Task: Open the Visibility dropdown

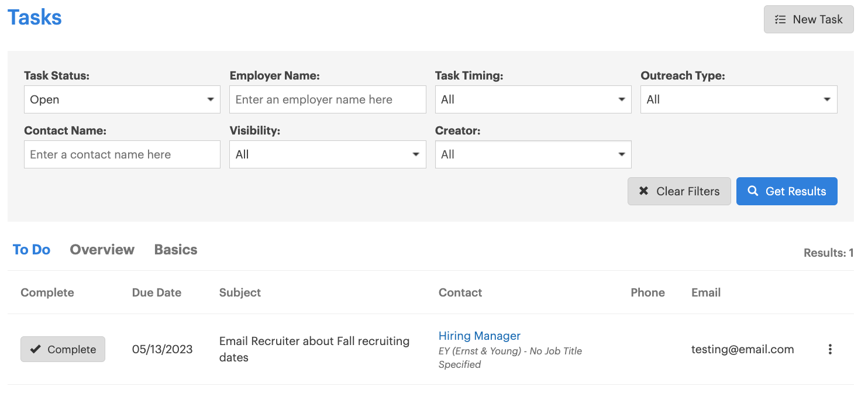Action: 328,154
